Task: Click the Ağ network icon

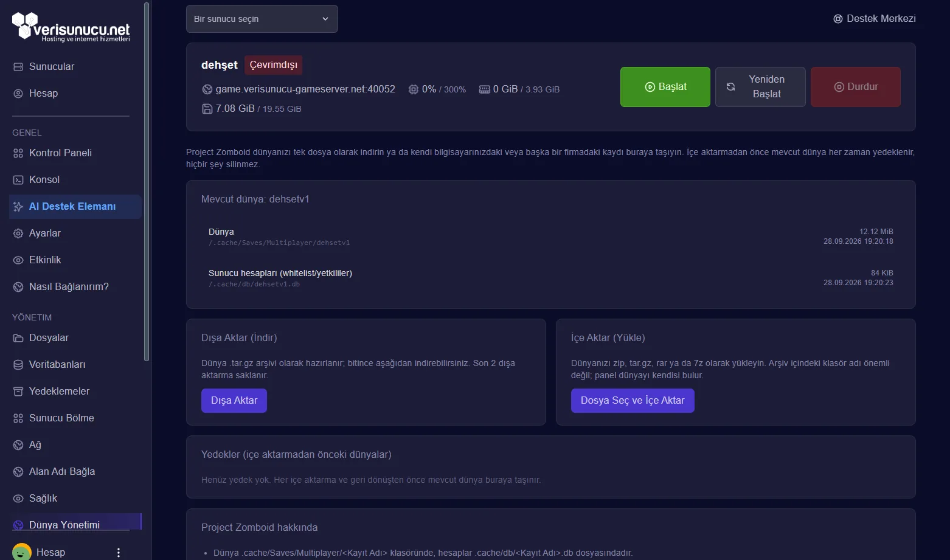Action: [18, 445]
